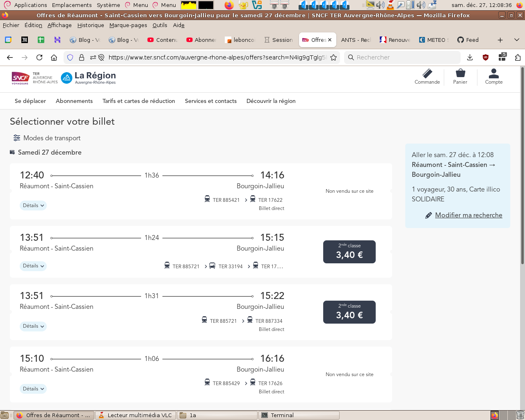Screen dimensions: 525x420
Task: Click the Modifier ma recherche link
Action: (468, 215)
